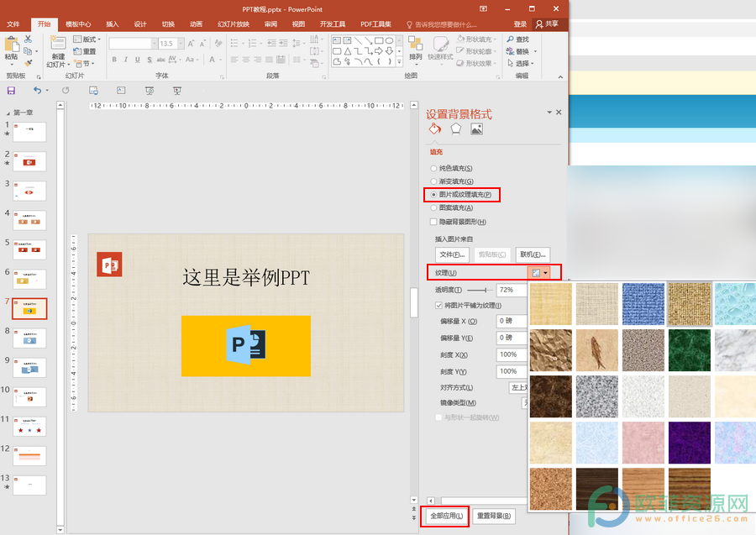This screenshot has height=535, width=756.
Task: Click the Save icon in quick access toolbar
Action: tap(11, 90)
